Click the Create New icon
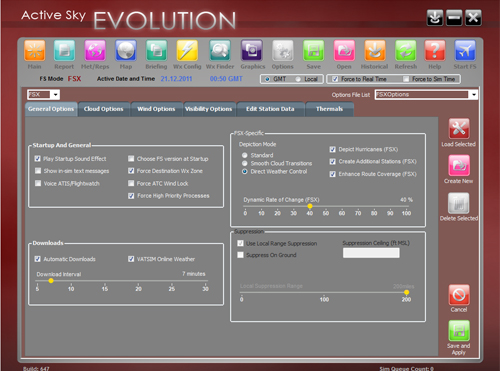The image size is (500, 371). (x=459, y=166)
